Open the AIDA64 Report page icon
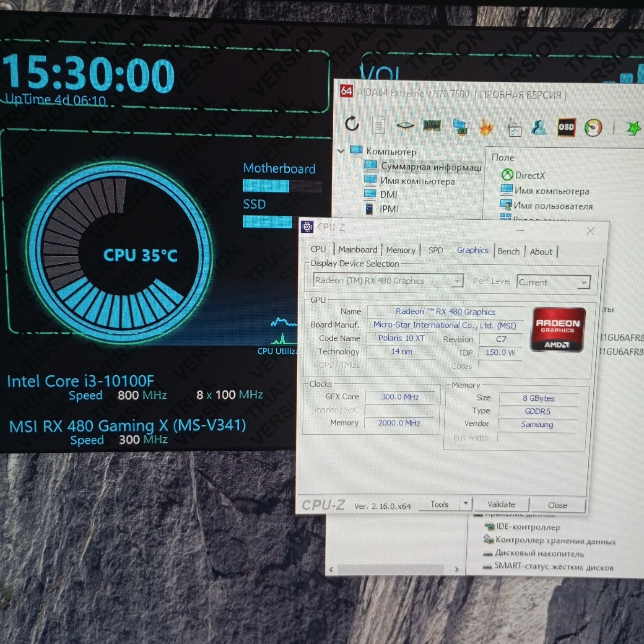 point(378,125)
